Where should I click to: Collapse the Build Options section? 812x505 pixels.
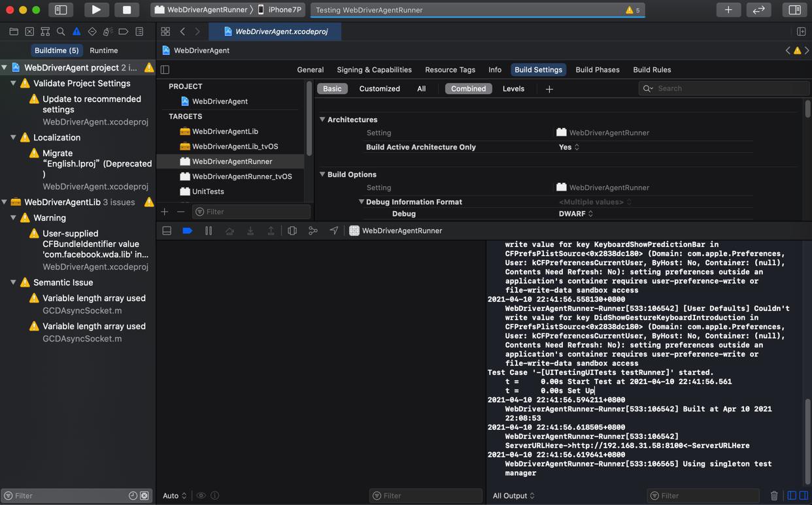(x=322, y=174)
